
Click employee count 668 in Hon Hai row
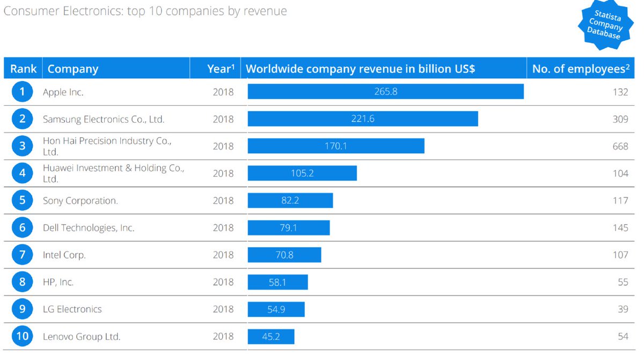[x=620, y=146]
